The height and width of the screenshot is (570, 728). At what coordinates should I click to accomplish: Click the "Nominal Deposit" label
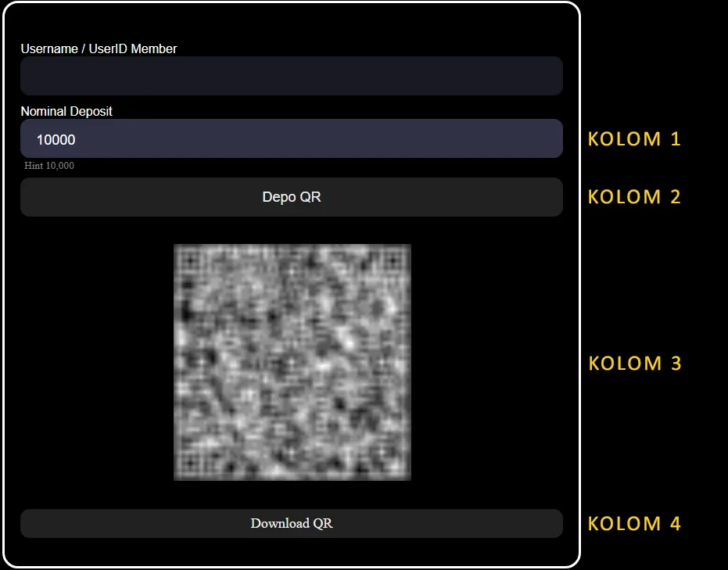pyautogui.click(x=66, y=111)
